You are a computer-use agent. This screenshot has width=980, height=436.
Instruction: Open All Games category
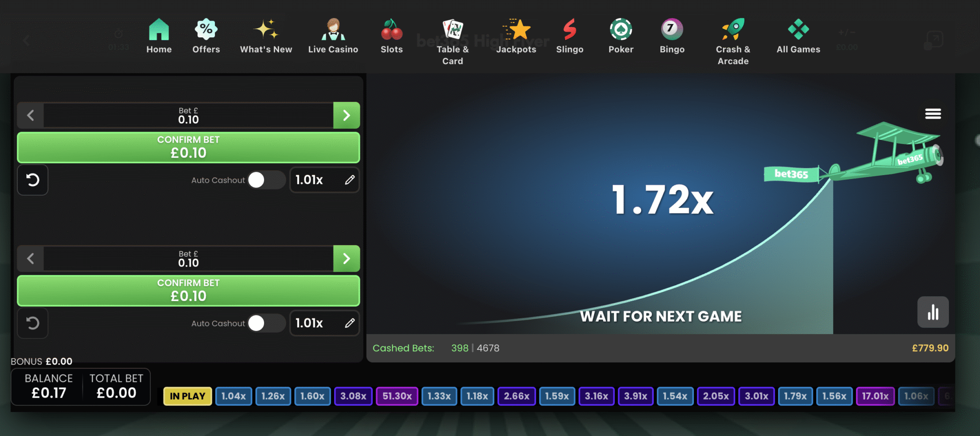tap(798, 36)
